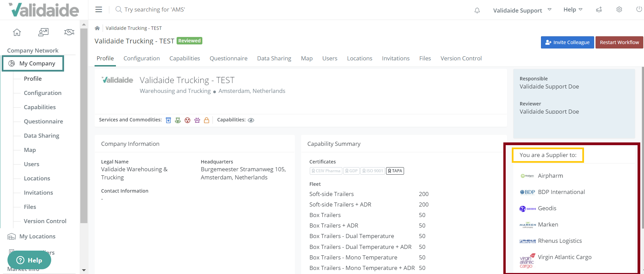Switch to the Profile tab
This screenshot has height=274, width=644.
click(x=105, y=58)
